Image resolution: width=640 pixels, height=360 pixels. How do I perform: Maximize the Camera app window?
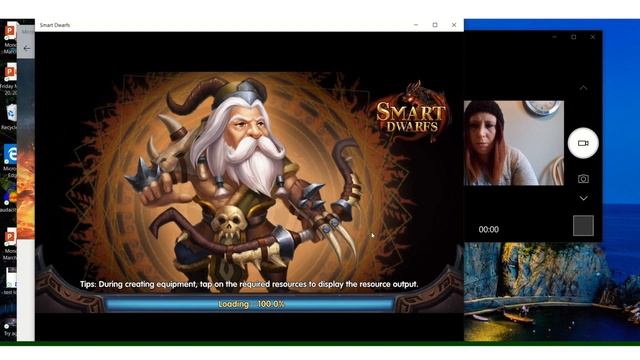573,37
